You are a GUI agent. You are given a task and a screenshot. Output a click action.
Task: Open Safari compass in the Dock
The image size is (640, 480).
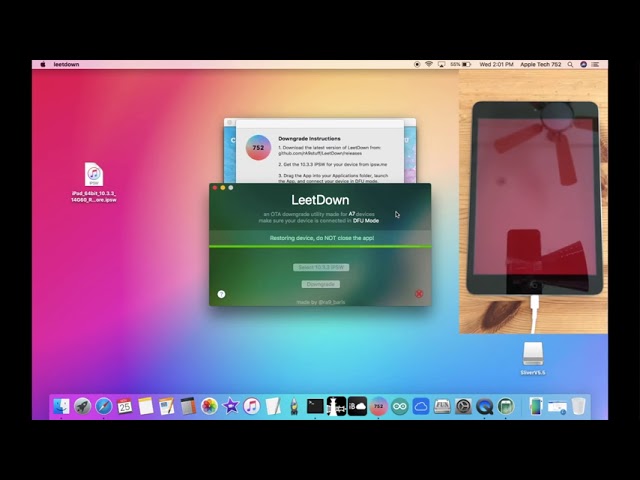pyautogui.click(x=104, y=406)
